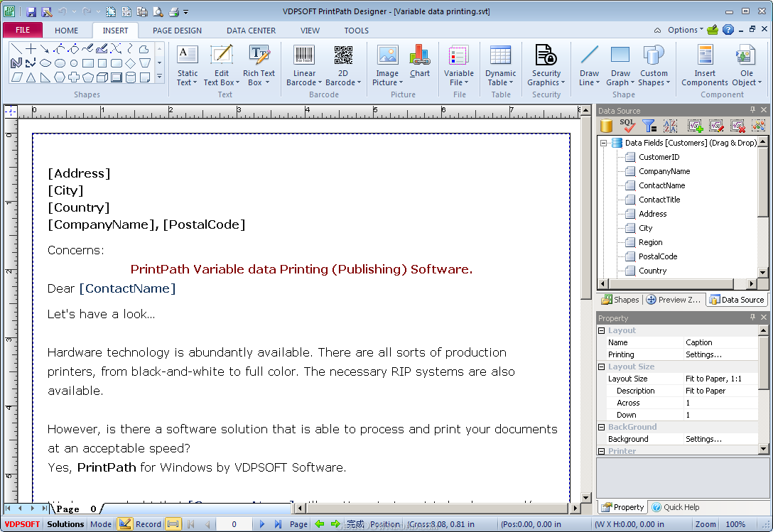Select the triangle shape in Shapes gallery
Screen dimensions: 773x532
[x=31, y=77]
